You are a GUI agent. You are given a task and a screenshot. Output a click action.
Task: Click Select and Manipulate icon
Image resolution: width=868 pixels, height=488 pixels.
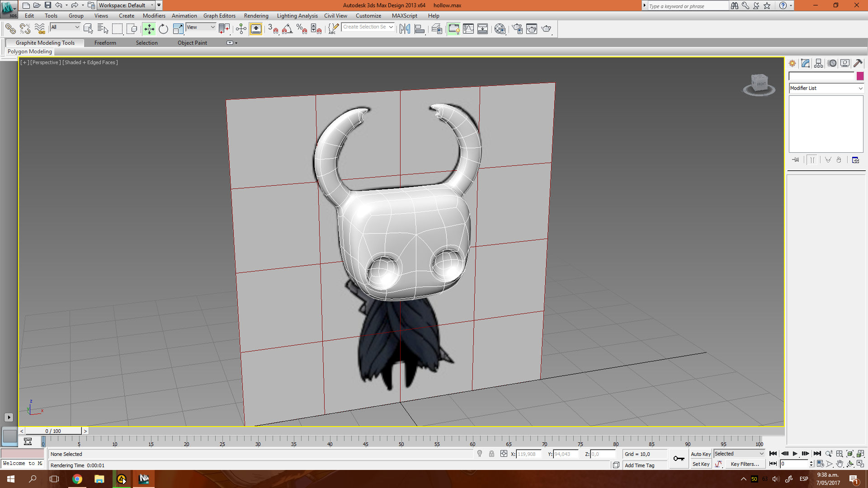tap(241, 29)
